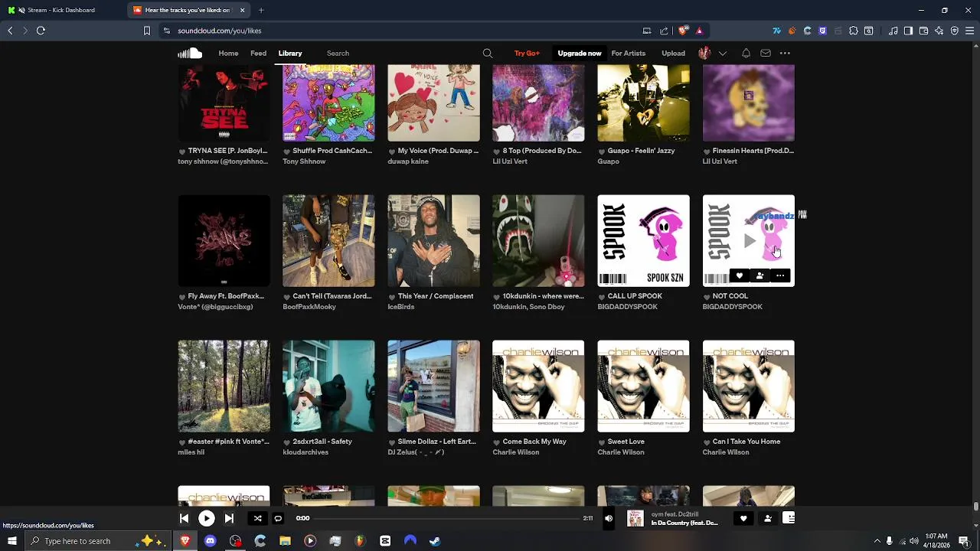Open the Brave VPN shield icon
Viewport: 980px width, 551px height.
[x=954, y=31]
